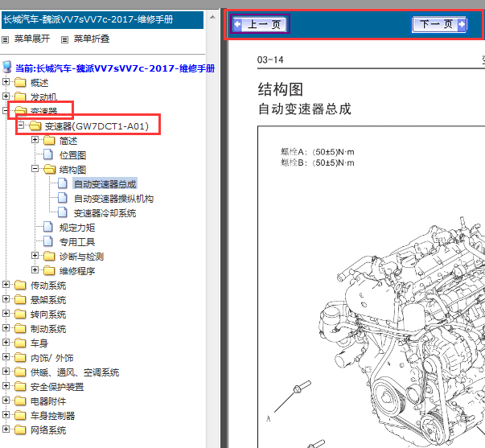Expand the 车身控制器 plus toggle

point(6,414)
